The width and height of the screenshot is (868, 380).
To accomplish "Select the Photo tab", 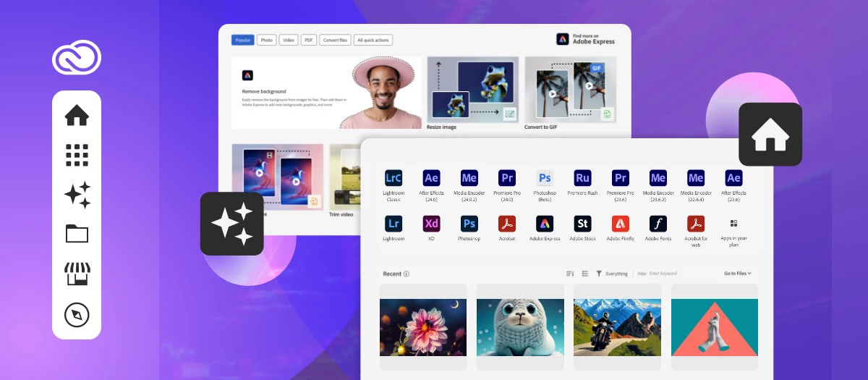I will (x=267, y=40).
